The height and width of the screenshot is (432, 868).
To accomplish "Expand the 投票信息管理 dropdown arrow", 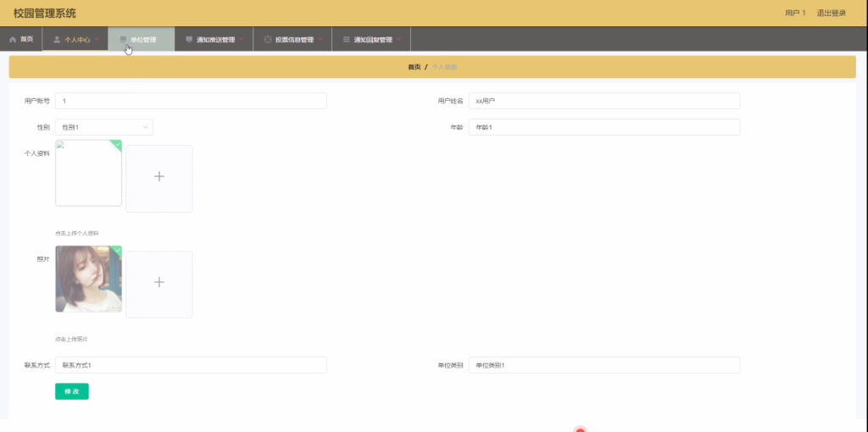I will pos(320,39).
